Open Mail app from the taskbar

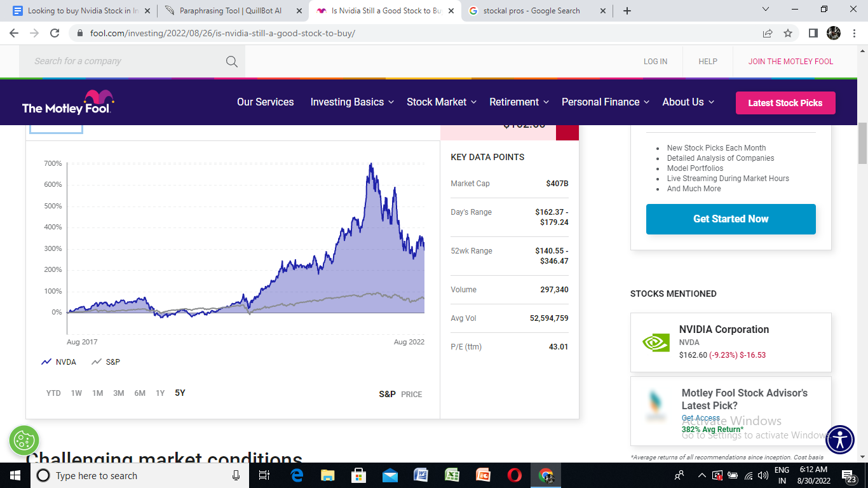pos(390,475)
